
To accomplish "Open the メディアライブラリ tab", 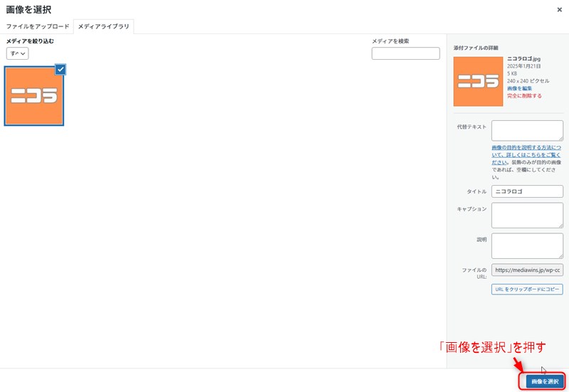I will (x=104, y=26).
